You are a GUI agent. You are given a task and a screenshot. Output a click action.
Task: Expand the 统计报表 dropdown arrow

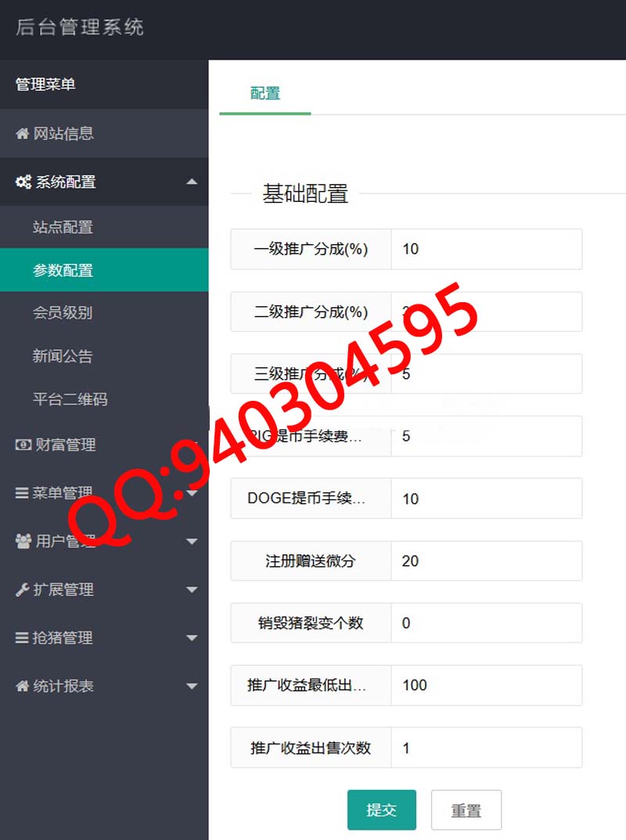(192, 687)
